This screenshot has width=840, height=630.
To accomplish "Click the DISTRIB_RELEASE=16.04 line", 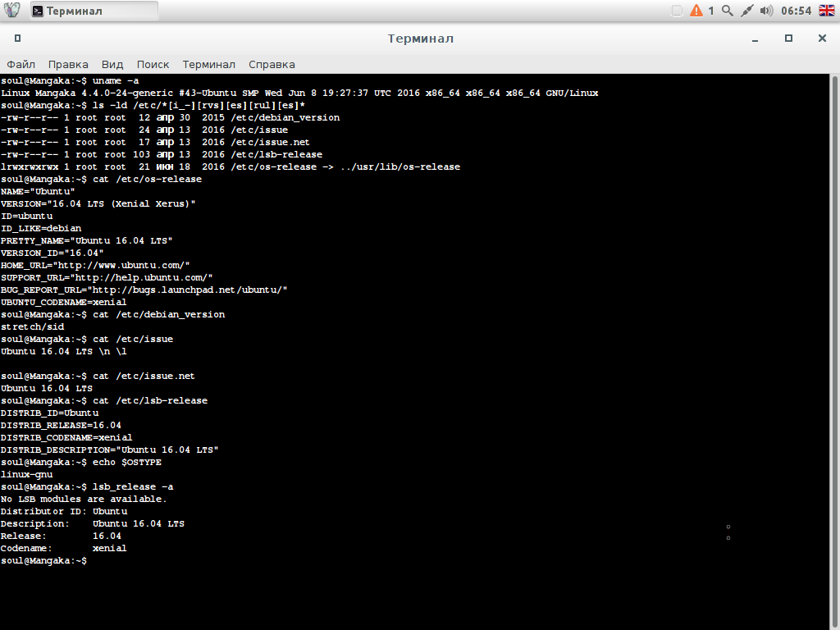I will click(61, 426).
